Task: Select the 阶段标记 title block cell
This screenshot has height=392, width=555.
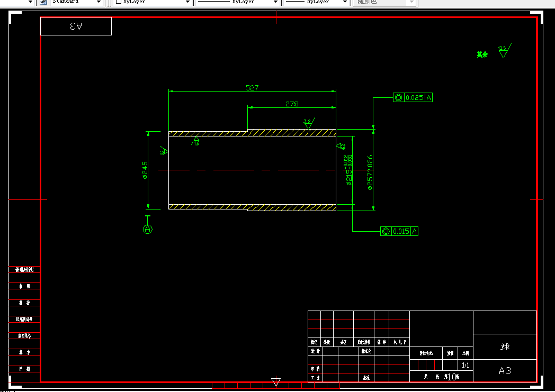Action: (x=426, y=353)
